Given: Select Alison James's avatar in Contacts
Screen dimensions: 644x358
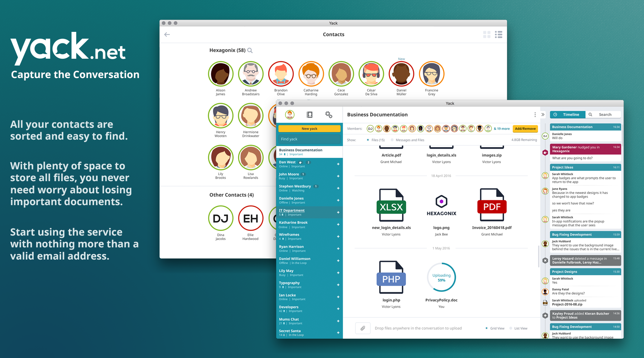Looking at the screenshot, I should click(221, 74).
